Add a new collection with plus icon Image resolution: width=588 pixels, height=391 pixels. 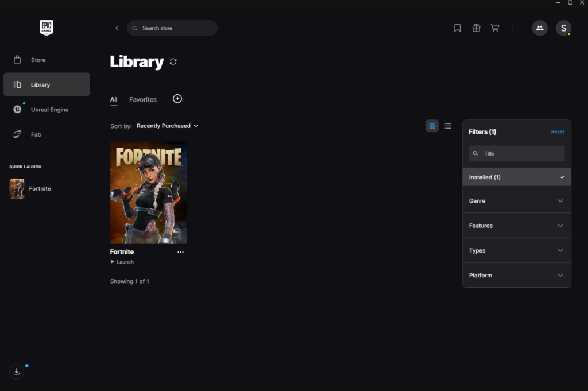coord(177,99)
